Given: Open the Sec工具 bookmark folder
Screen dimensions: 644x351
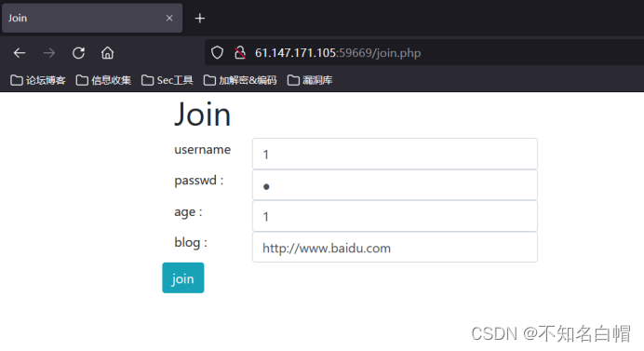Looking at the screenshot, I should (168, 80).
